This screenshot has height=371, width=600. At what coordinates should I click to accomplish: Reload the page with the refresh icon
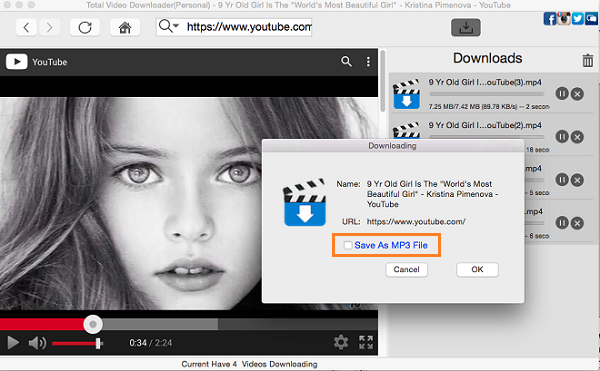coord(85,28)
